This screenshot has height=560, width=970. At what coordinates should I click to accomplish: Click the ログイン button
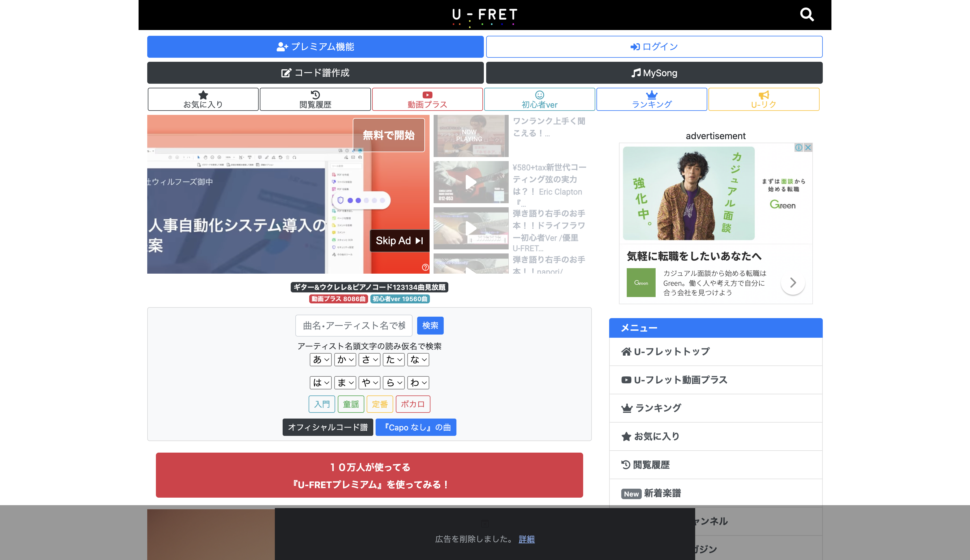pos(654,46)
